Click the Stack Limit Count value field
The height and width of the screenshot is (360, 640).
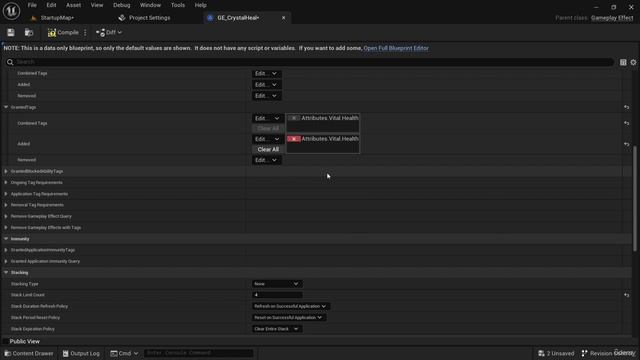277,295
